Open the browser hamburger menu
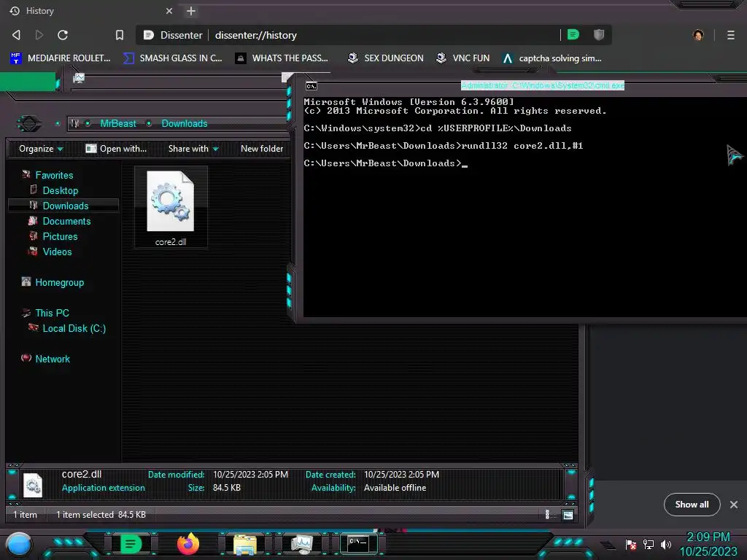 point(731,35)
